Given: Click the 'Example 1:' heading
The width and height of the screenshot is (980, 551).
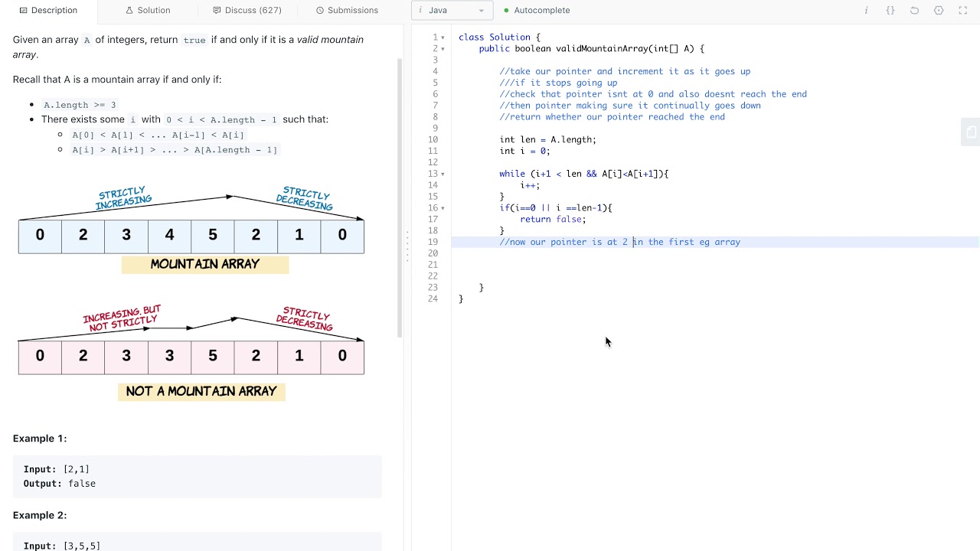Looking at the screenshot, I should tap(40, 439).
